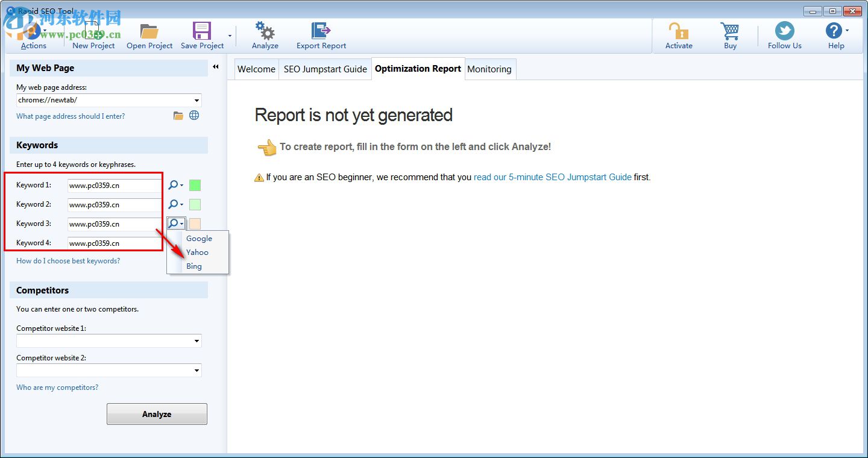Image resolution: width=868 pixels, height=458 pixels.
Task: Click the green Keyword 1 color swatch
Action: [195, 186]
